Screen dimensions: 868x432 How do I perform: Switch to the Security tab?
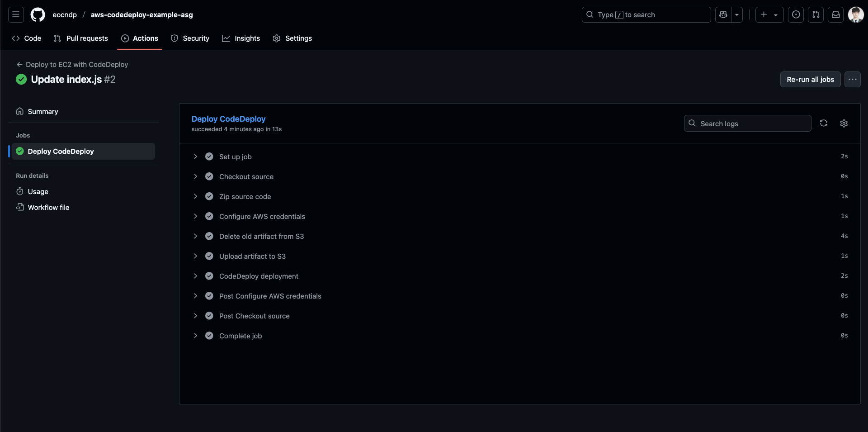[x=190, y=38]
